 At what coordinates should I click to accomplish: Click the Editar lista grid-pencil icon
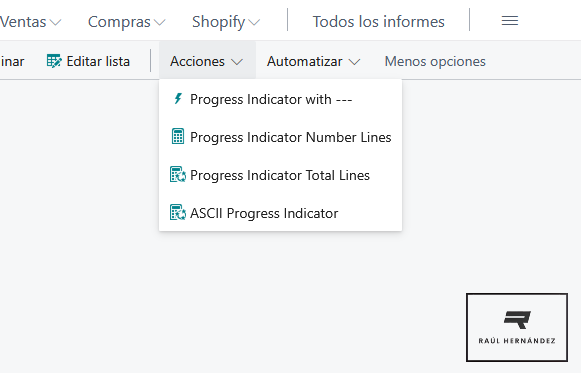(54, 61)
